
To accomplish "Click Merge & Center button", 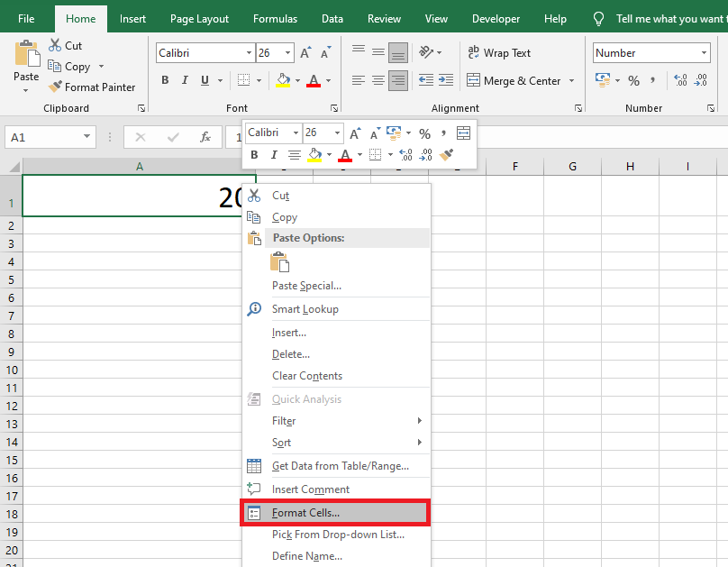I will [514, 80].
